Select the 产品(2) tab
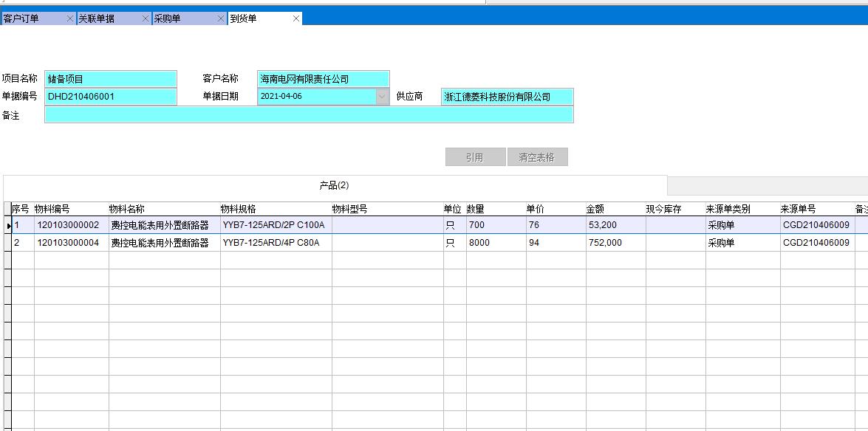868x431 pixels. point(334,185)
